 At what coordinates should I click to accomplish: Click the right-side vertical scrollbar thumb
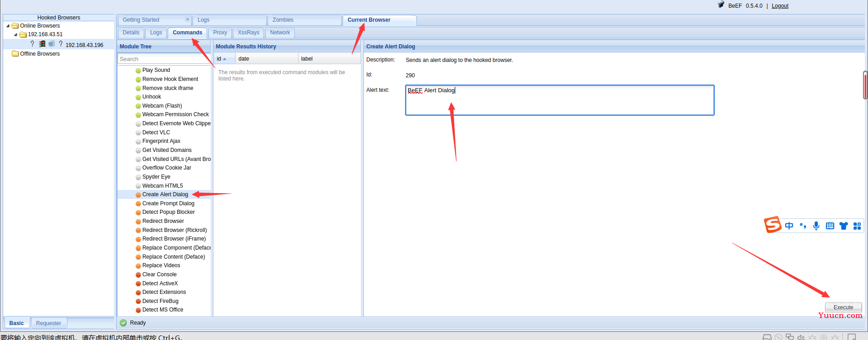click(x=865, y=85)
